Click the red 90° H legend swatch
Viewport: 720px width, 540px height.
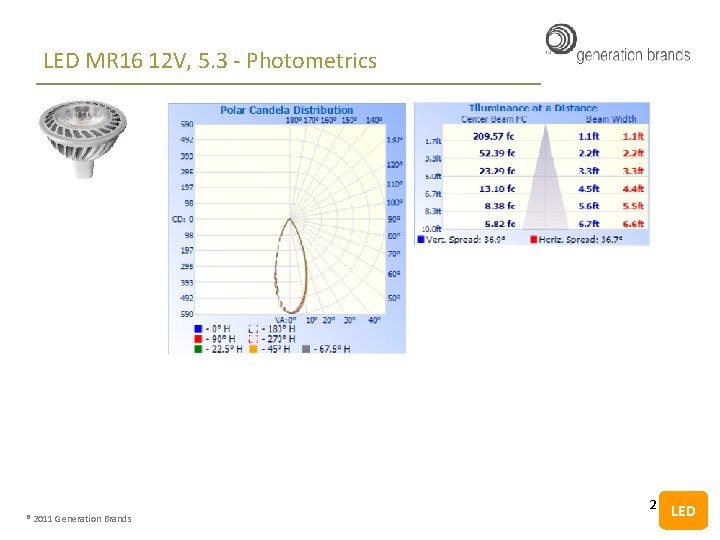tap(198, 339)
